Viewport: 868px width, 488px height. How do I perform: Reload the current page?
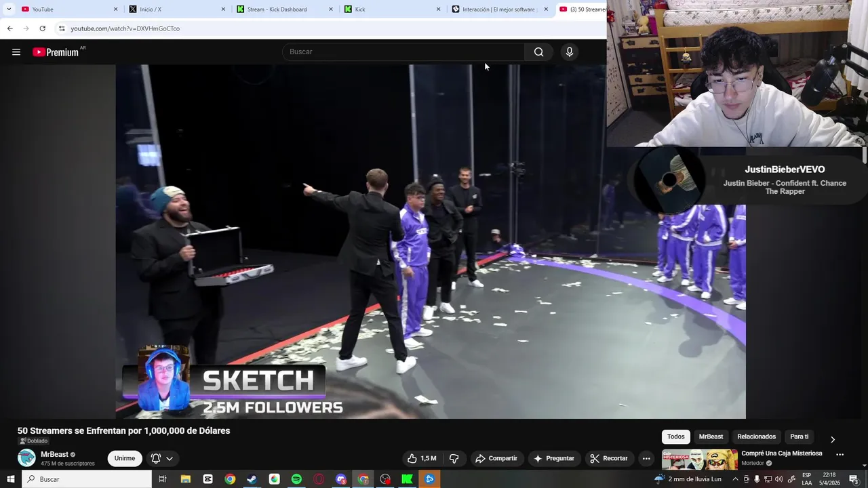[x=42, y=28]
